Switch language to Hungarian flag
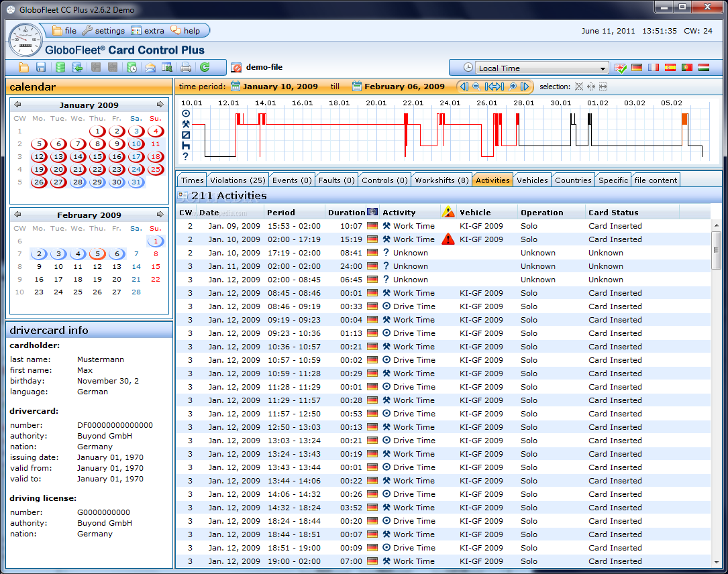The image size is (728, 574). (704, 68)
